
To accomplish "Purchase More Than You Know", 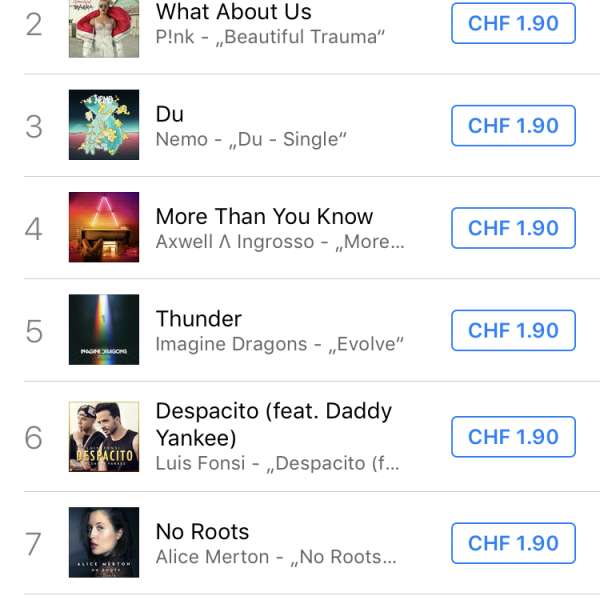I will (x=513, y=228).
